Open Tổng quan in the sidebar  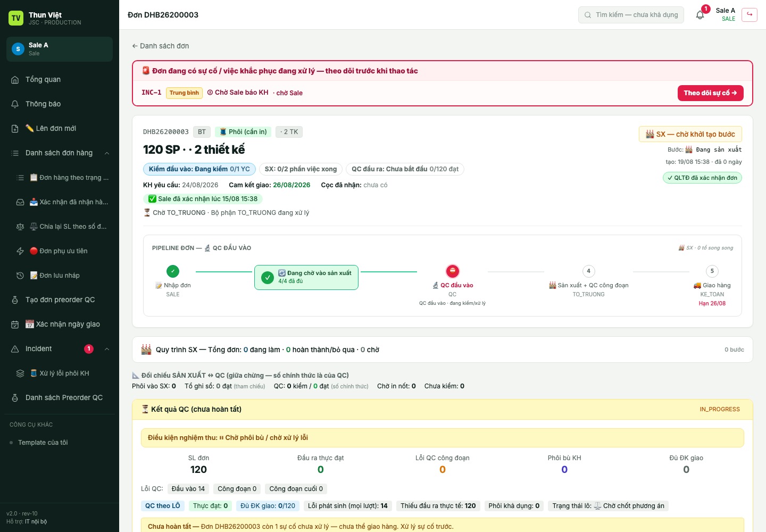click(60, 80)
